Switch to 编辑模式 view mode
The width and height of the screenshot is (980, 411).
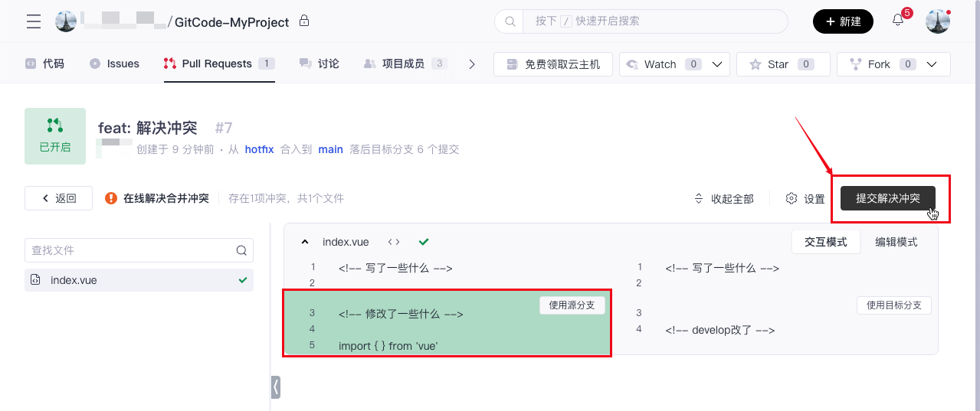coord(896,242)
